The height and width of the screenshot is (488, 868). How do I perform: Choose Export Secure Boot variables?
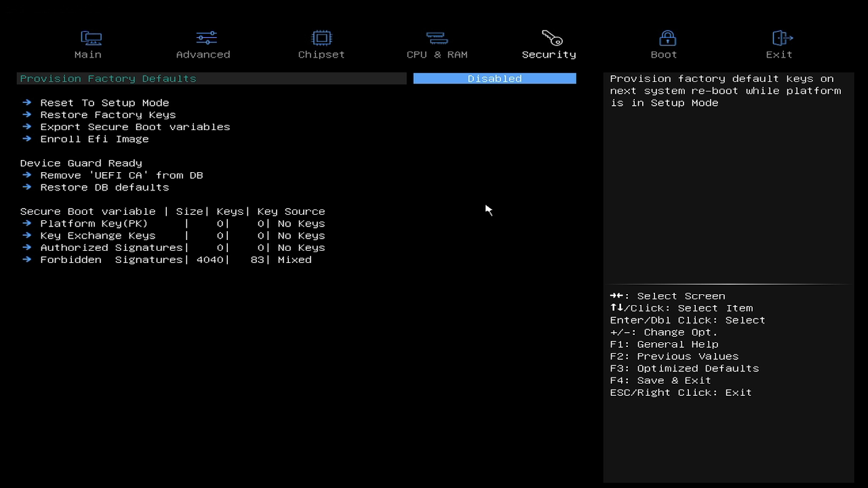coord(135,127)
